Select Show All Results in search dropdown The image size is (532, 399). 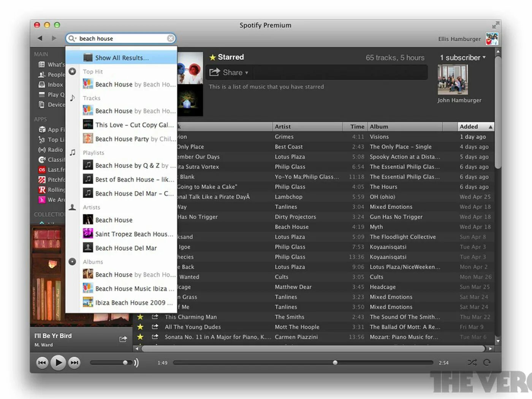[x=121, y=58]
